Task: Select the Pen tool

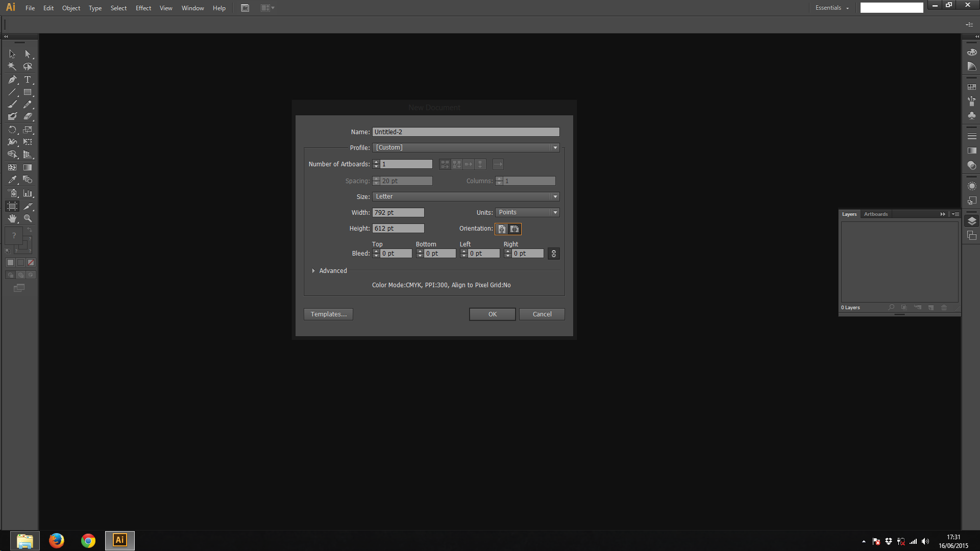Action: [x=12, y=80]
